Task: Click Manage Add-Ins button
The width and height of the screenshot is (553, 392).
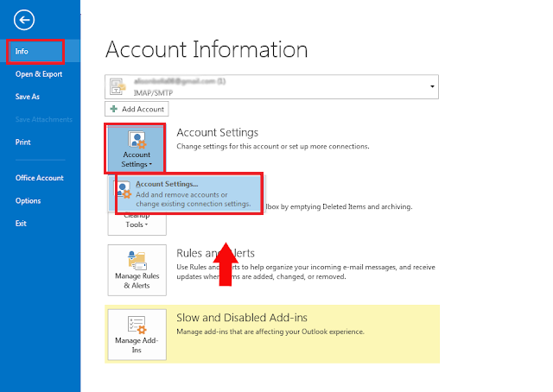Action: pos(137,335)
